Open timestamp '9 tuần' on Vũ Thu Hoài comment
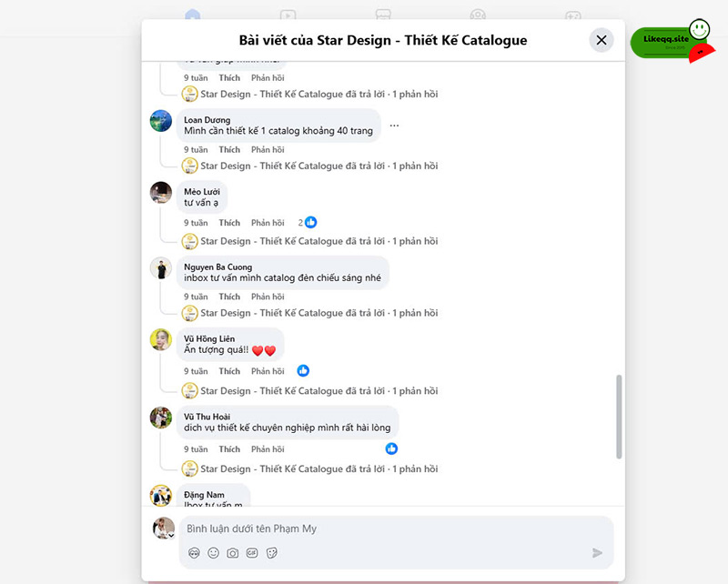The image size is (728, 584). pos(196,449)
